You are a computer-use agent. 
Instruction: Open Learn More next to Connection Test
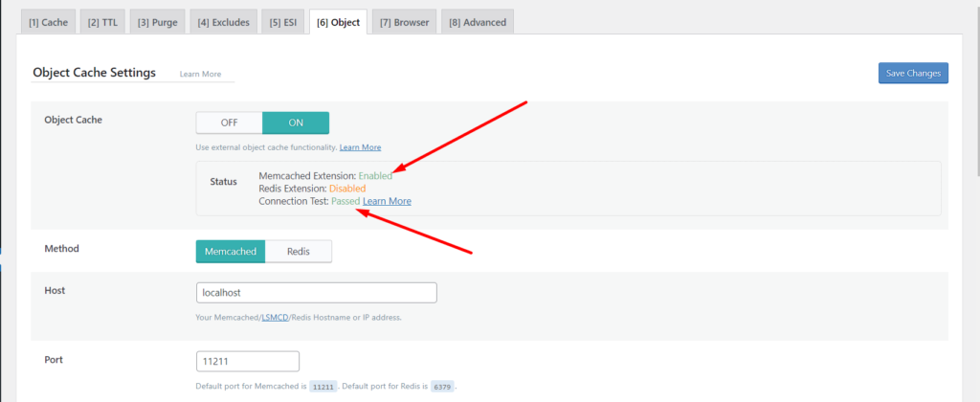coord(387,201)
